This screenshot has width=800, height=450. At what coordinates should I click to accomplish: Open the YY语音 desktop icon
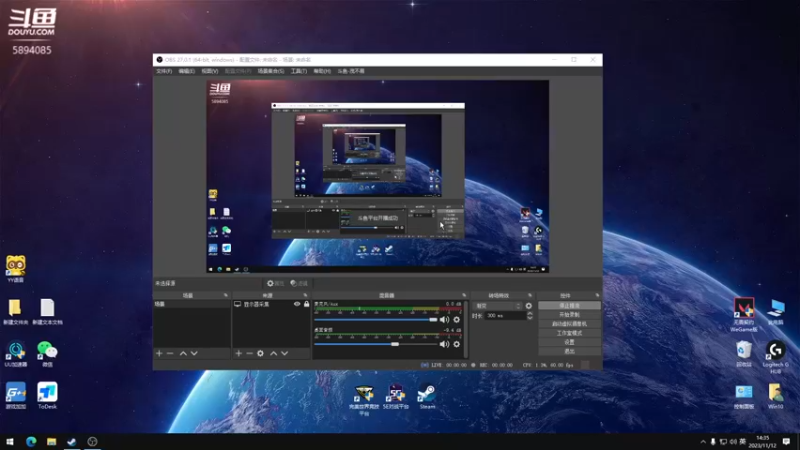click(15, 269)
